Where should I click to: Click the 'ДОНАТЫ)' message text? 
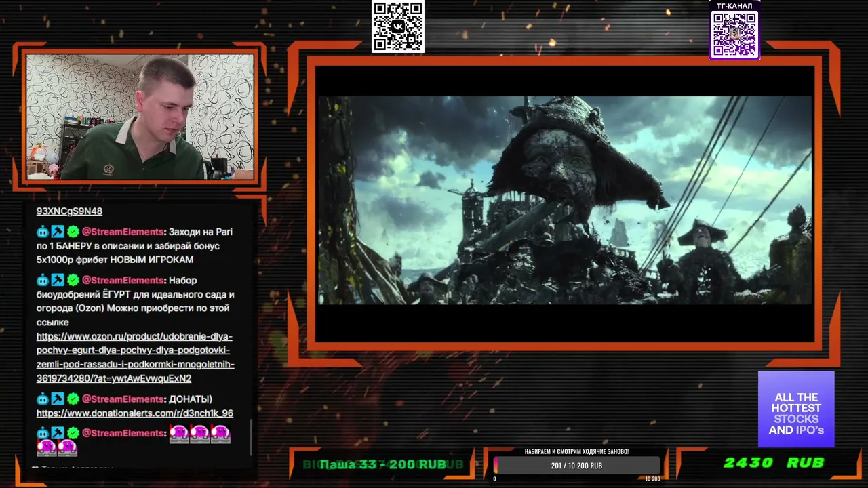pyautogui.click(x=191, y=399)
